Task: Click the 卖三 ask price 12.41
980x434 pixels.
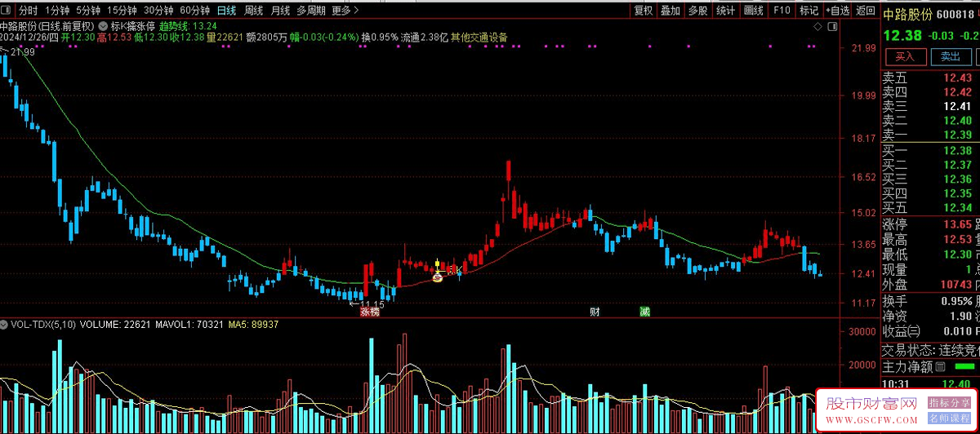Action: tap(957, 106)
